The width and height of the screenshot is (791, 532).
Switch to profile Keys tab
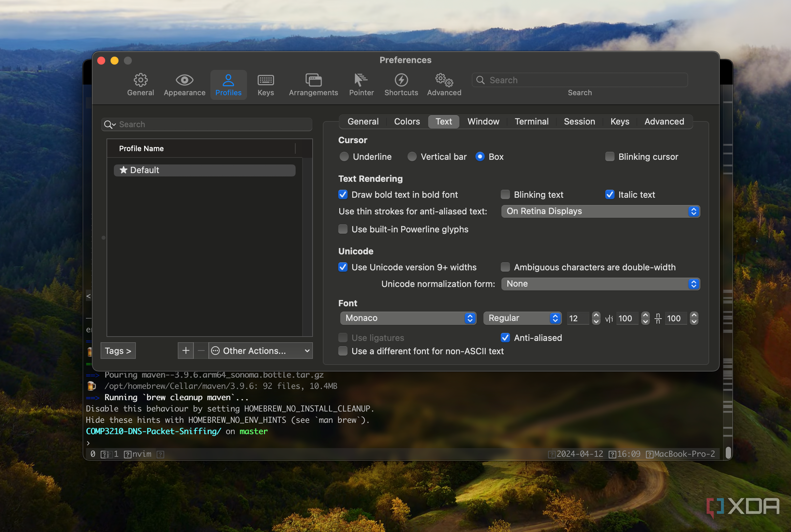[x=620, y=122]
